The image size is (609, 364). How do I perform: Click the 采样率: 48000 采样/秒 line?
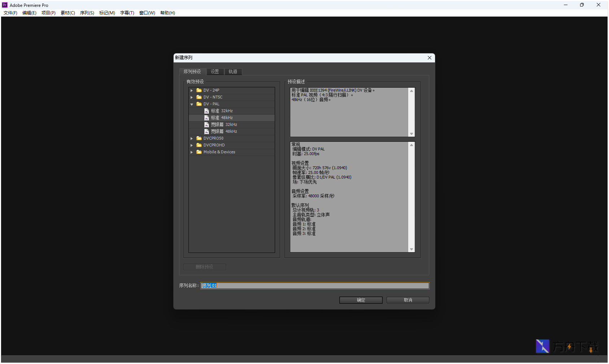(313, 196)
